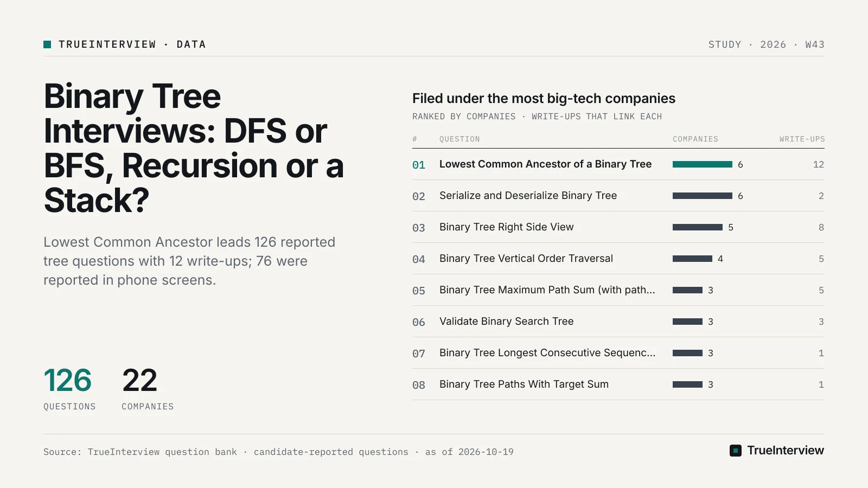Click "Binary Tree Maximum Path Sum" question

547,290
